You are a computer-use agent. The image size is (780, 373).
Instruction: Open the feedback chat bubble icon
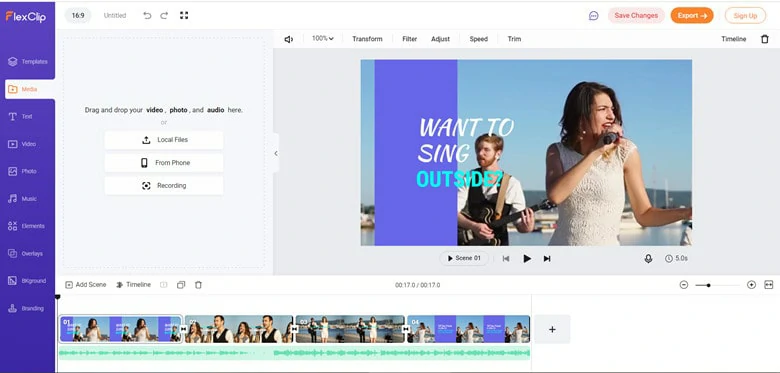[x=593, y=15]
